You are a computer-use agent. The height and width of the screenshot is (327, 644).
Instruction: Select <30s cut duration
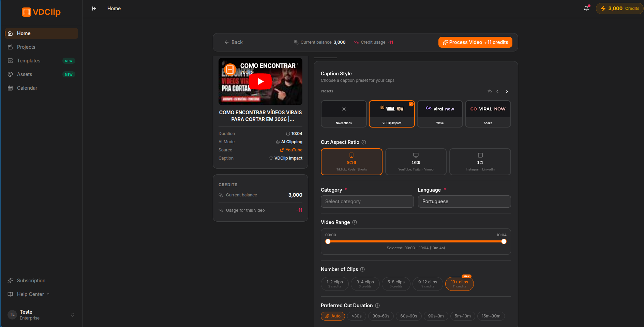click(357, 316)
